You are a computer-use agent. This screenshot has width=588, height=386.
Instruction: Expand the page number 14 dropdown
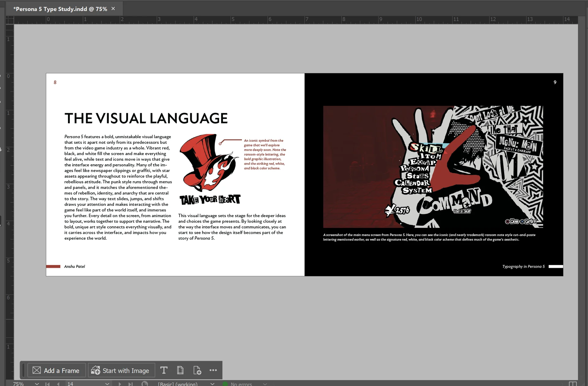tap(107, 384)
